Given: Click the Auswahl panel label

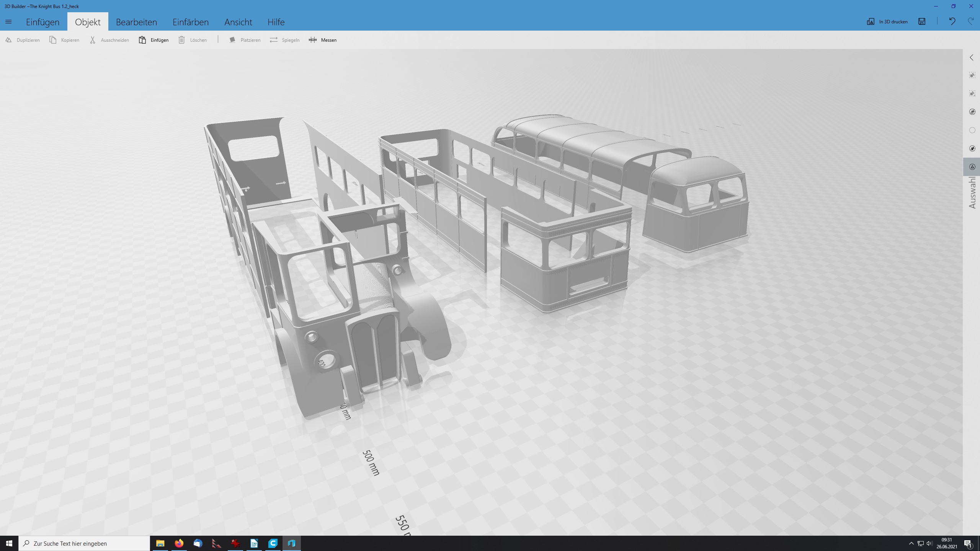Looking at the screenshot, I should pos(972,193).
